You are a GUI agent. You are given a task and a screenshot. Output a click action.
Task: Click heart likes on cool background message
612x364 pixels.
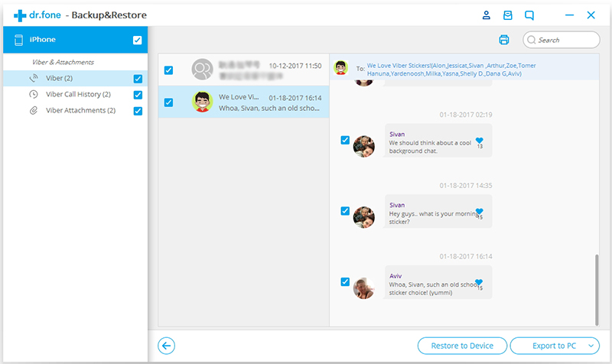[x=480, y=143]
